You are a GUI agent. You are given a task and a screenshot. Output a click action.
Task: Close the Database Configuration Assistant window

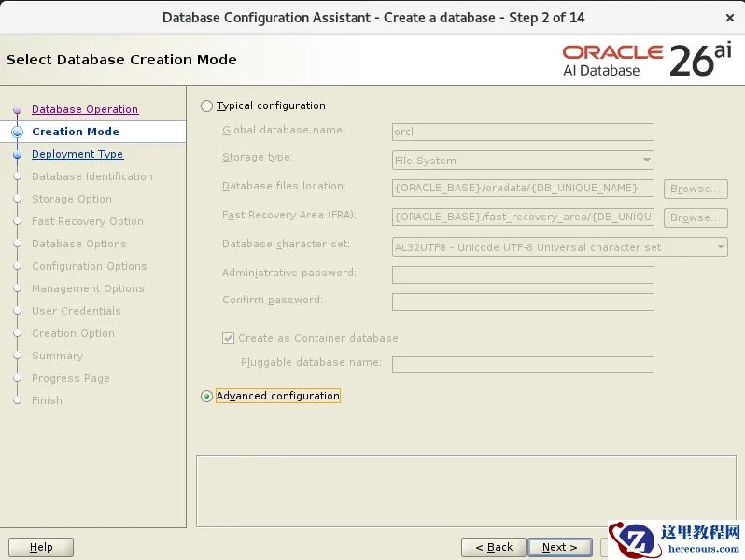(730, 18)
